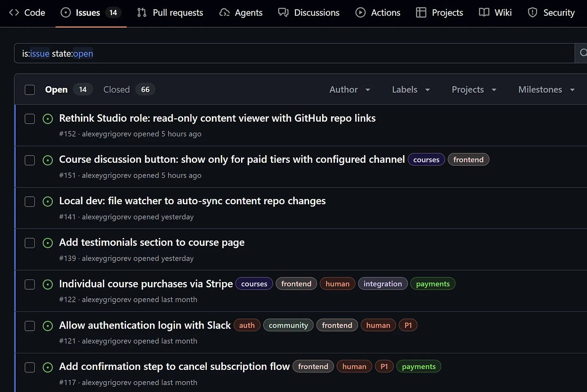Click open-issue icon of issue #141
The image size is (587, 392).
48,201
